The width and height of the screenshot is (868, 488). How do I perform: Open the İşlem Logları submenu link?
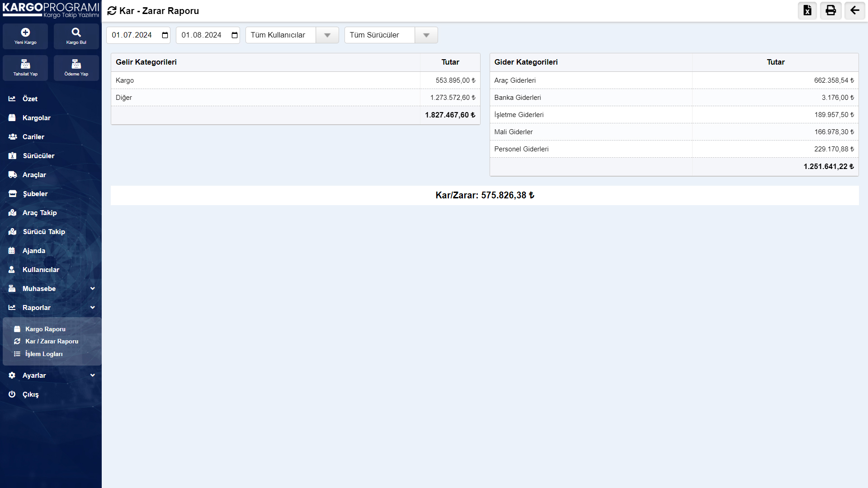click(44, 354)
